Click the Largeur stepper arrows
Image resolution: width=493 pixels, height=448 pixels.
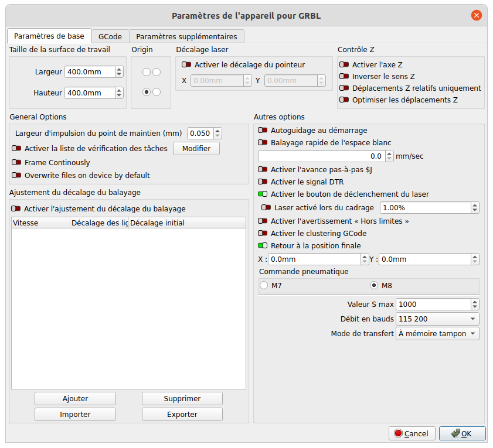coord(119,72)
